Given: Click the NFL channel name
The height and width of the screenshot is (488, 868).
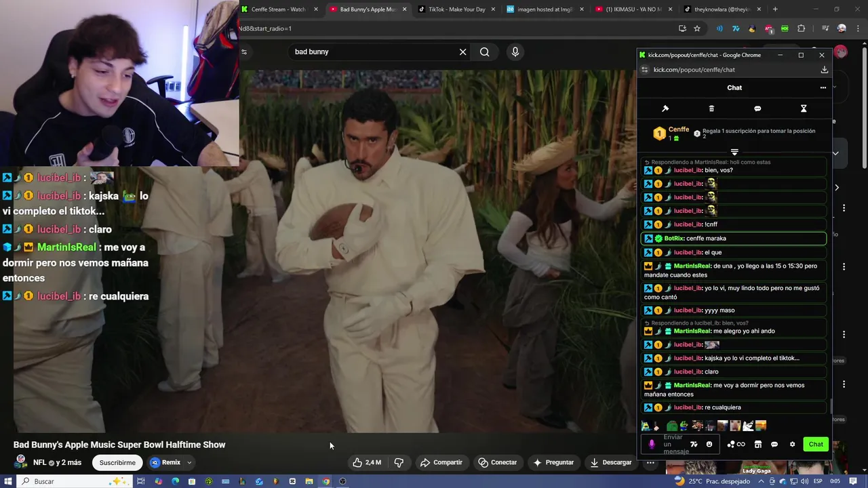Looking at the screenshot, I should tap(39, 462).
